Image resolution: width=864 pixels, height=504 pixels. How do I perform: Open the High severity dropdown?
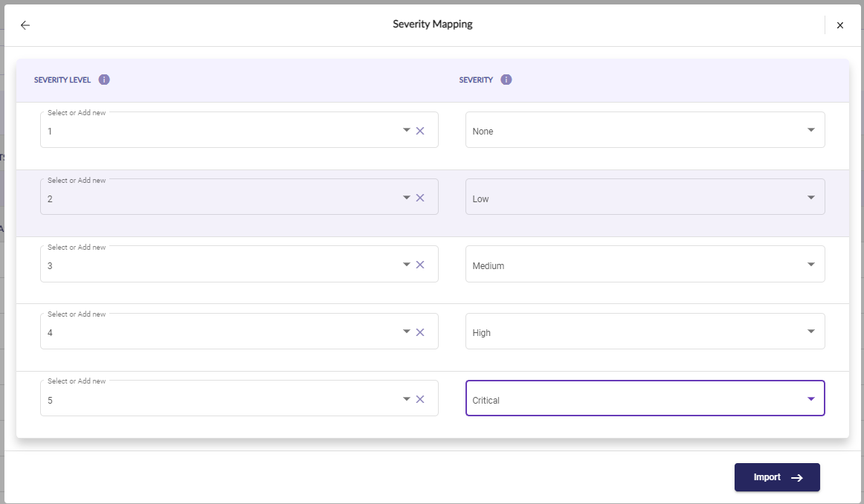(x=645, y=332)
